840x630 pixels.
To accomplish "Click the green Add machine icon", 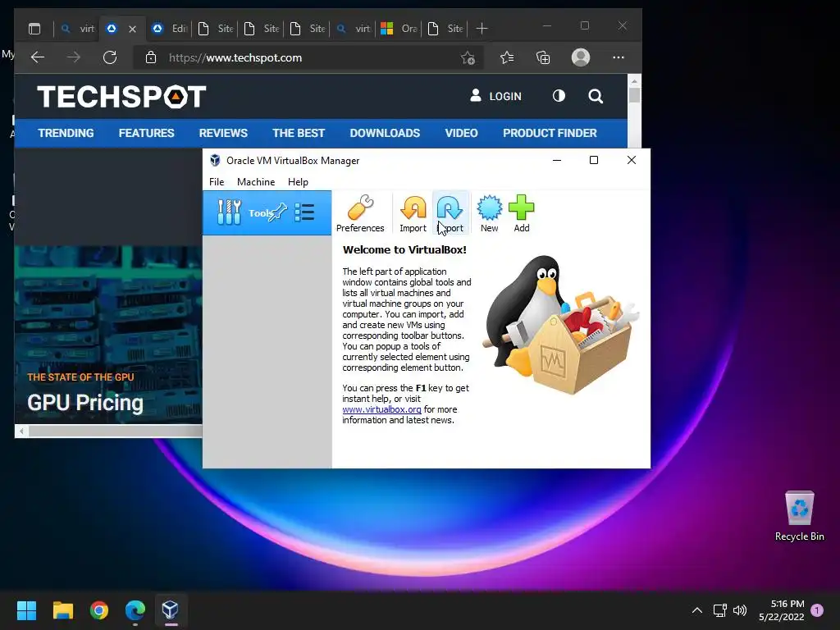I will (x=521, y=213).
